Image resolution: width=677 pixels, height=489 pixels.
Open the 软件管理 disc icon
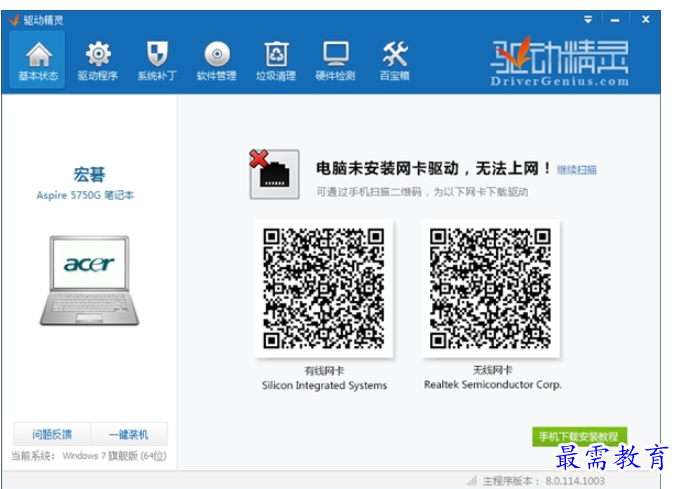point(216,60)
